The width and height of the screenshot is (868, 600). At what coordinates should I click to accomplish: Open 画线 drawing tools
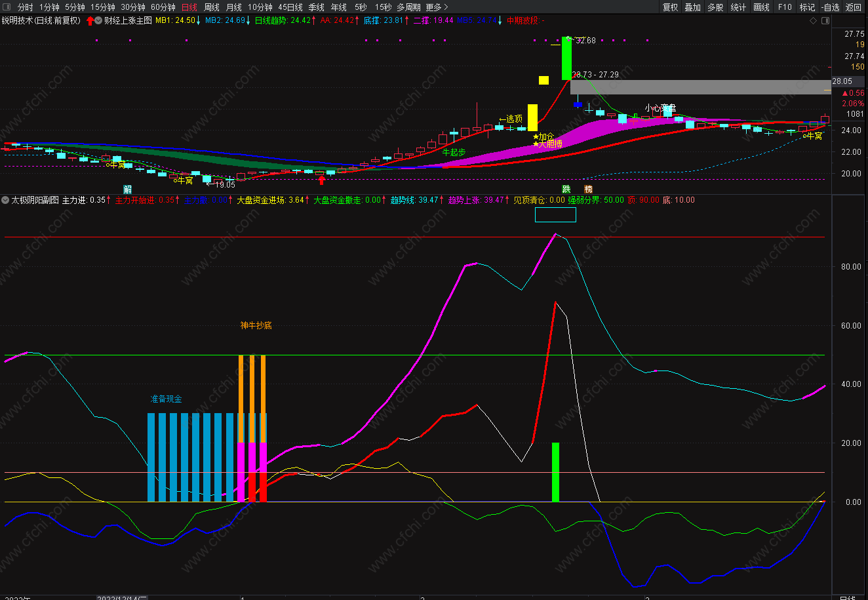tap(761, 7)
